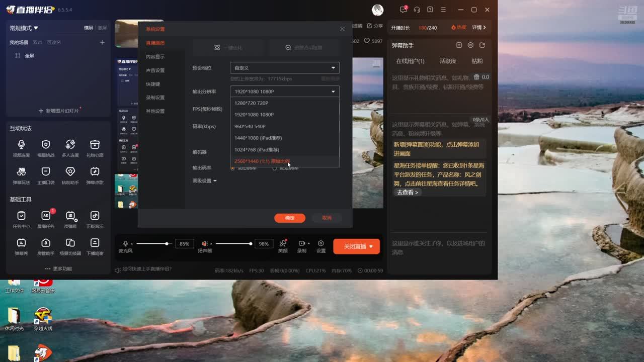The height and width of the screenshot is (362, 644).
Task: Switch to the 活跃度 tab
Action: 448,61
